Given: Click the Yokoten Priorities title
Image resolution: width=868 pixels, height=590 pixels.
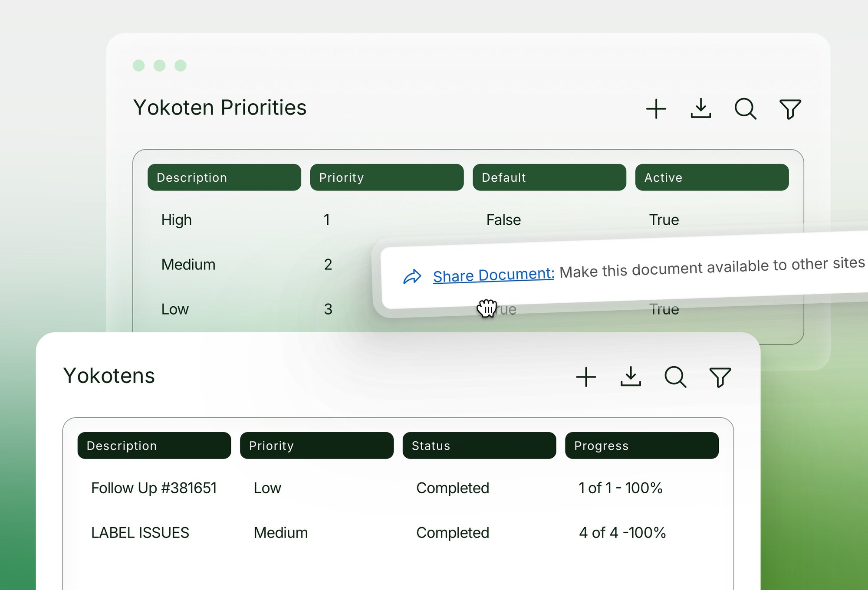Looking at the screenshot, I should [x=220, y=108].
